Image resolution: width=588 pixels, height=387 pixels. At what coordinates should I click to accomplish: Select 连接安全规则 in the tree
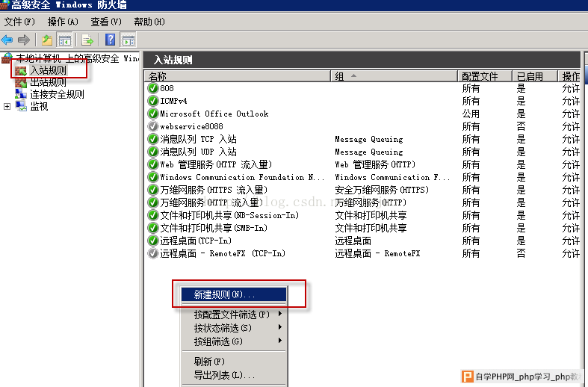pyautogui.click(x=57, y=94)
